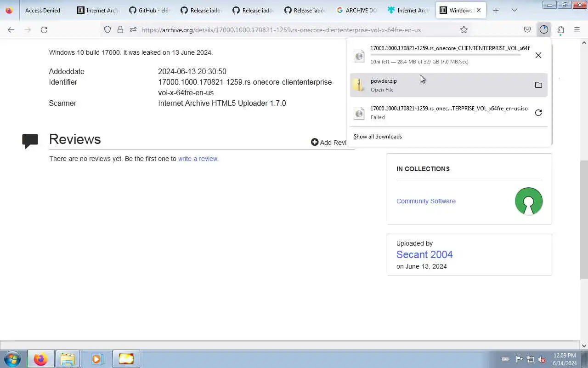Click the page vertical scrollbar thumb
This screenshot has height=368, width=588.
click(584, 220)
